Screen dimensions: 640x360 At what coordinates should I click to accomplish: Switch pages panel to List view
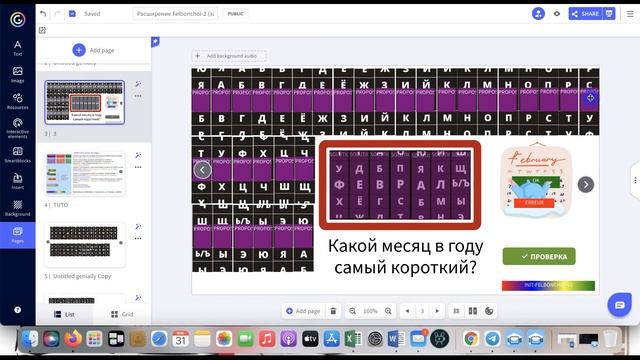(x=64, y=314)
